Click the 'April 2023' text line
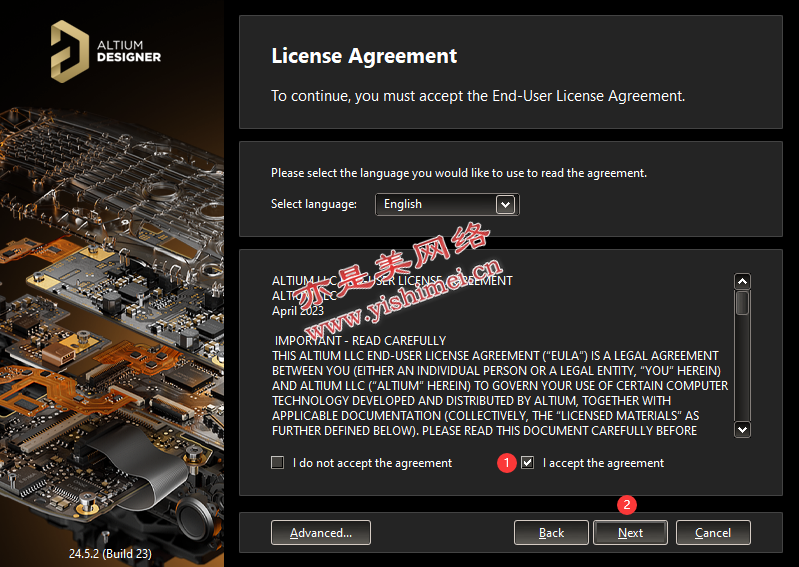This screenshot has height=567, width=799. click(298, 311)
